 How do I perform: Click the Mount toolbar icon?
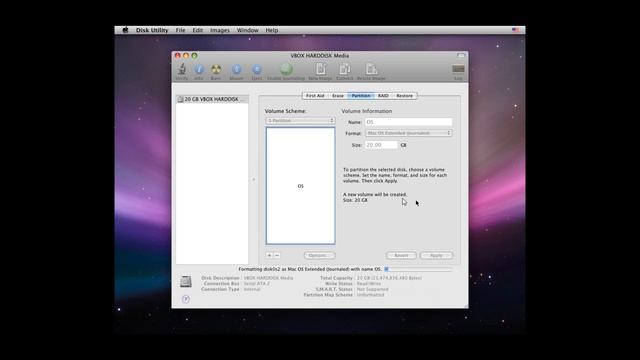click(x=236, y=69)
